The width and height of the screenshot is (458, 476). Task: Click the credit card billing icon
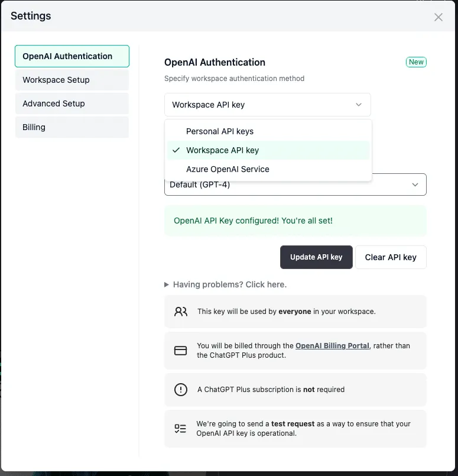pyautogui.click(x=180, y=350)
